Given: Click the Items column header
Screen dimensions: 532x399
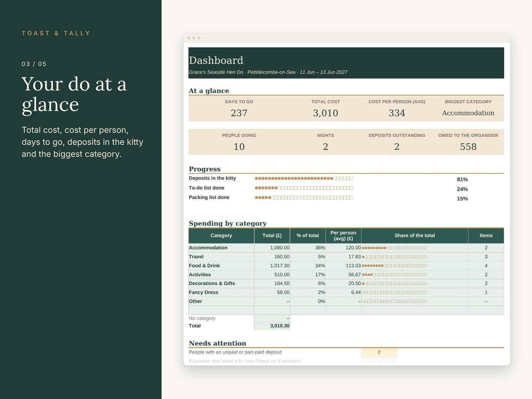Looking at the screenshot, I should (x=486, y=236).
